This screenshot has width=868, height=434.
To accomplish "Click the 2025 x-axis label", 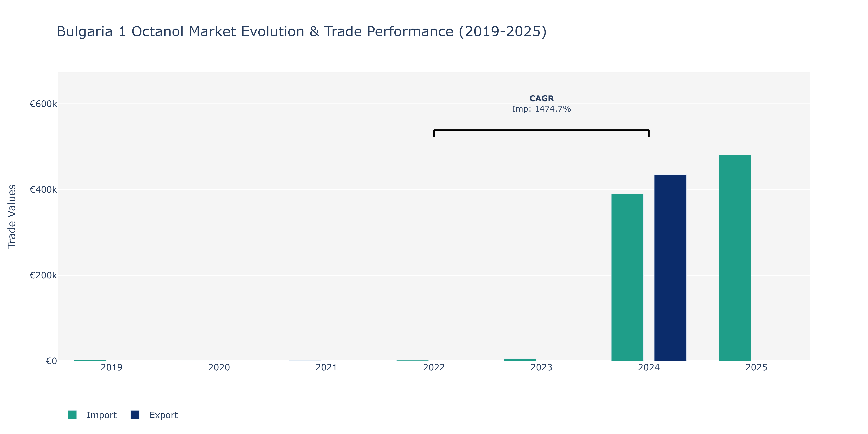I will click(756, 367).
